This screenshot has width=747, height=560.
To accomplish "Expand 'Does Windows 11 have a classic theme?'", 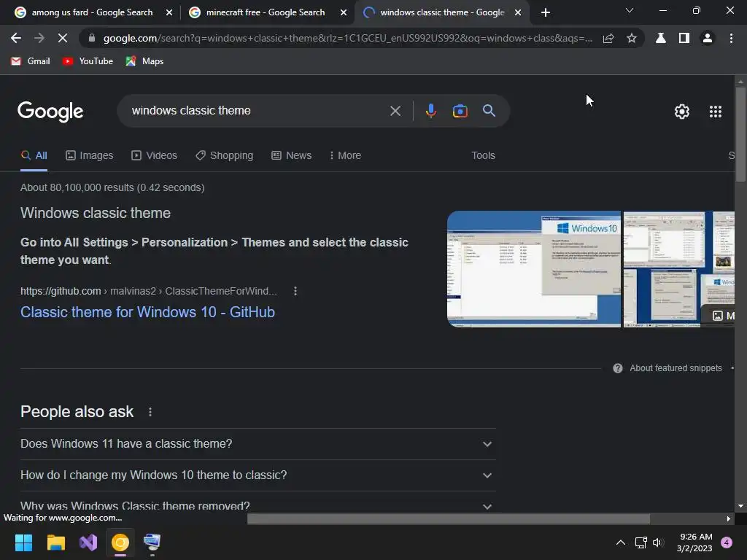I will tap(258, 444).
